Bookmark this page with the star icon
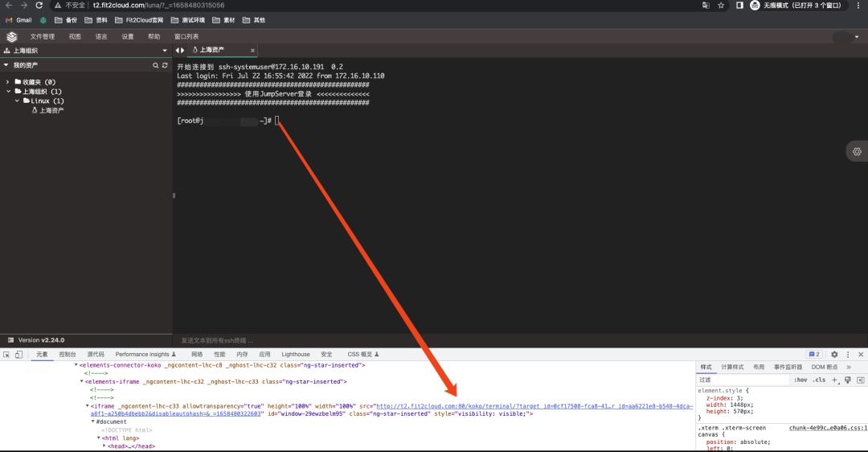 point(721,5)
